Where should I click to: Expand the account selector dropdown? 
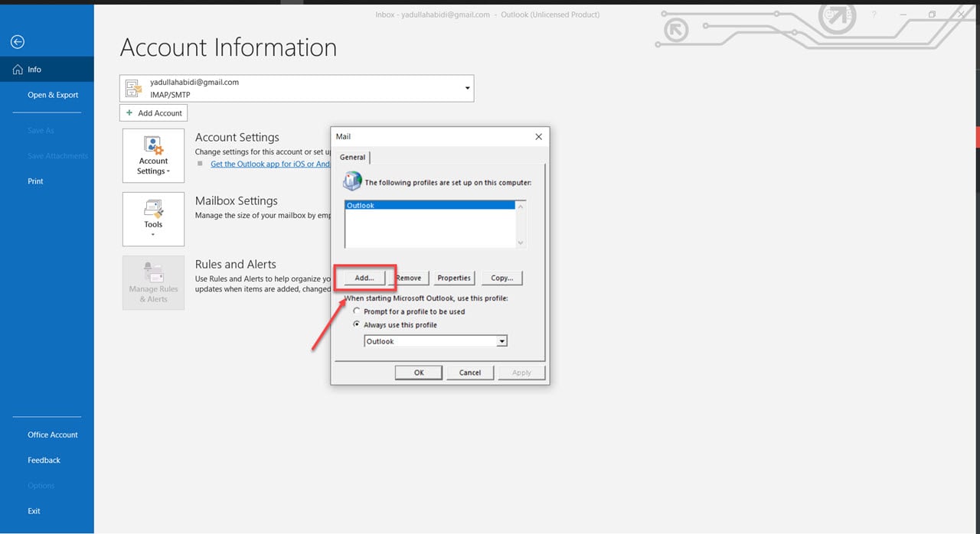tap(467, 88)
